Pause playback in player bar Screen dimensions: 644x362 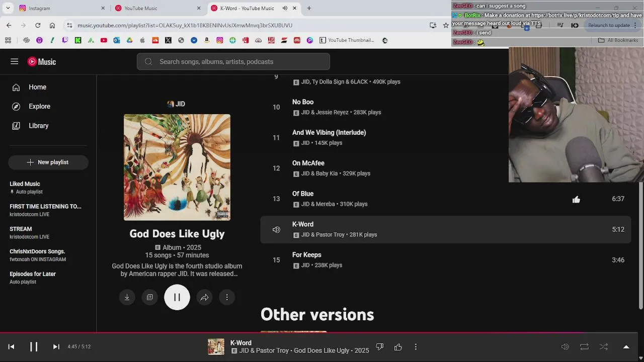pos(34,346)
